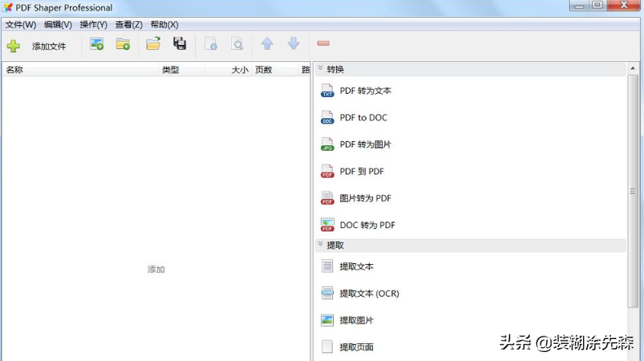Open the 编辑(V) menu
Screen dimensions: 644x361
click(58, 24)
